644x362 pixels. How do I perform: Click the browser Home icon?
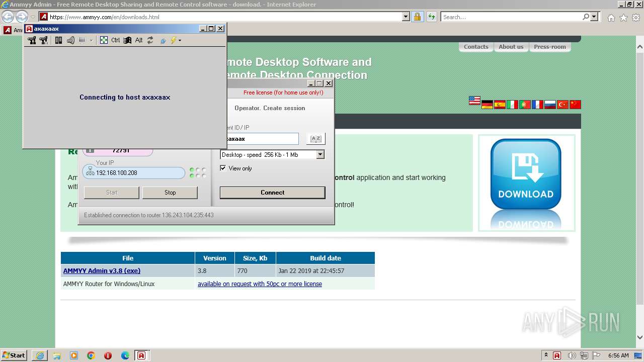[x=611, y=18]
